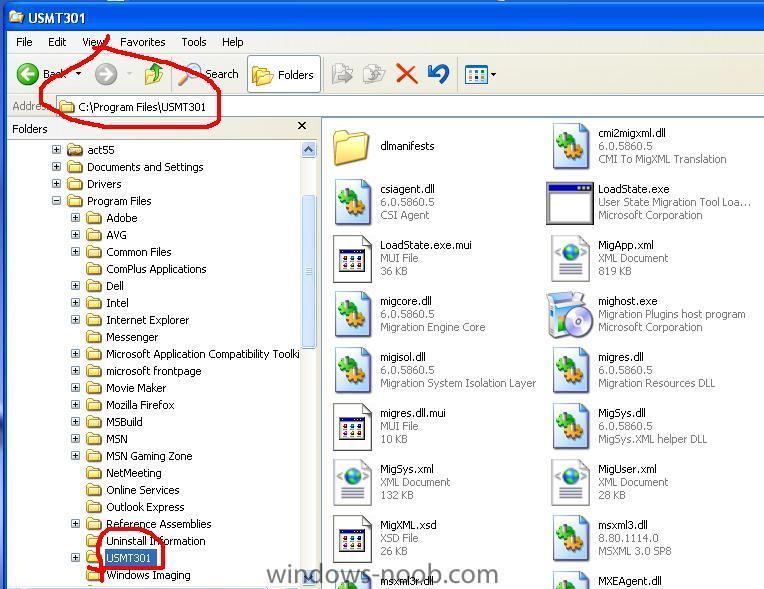Select the cmi2migxml.dll file icon

(571, 146)
